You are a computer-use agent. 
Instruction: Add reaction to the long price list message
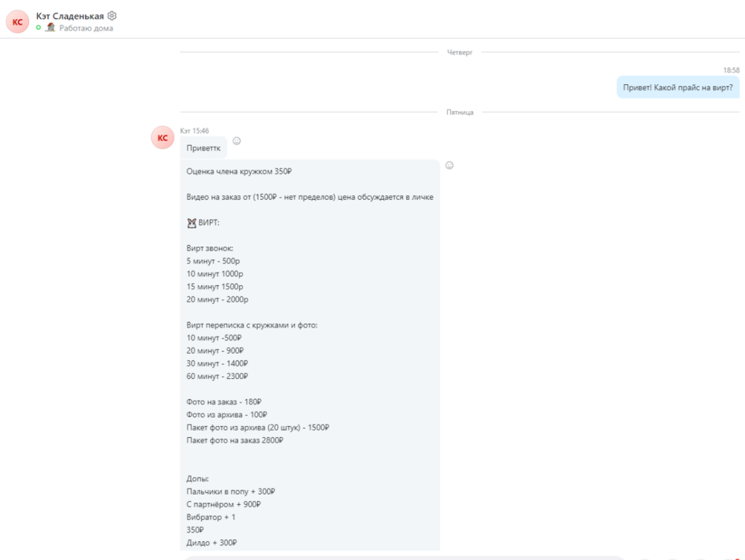pos(449,165)
